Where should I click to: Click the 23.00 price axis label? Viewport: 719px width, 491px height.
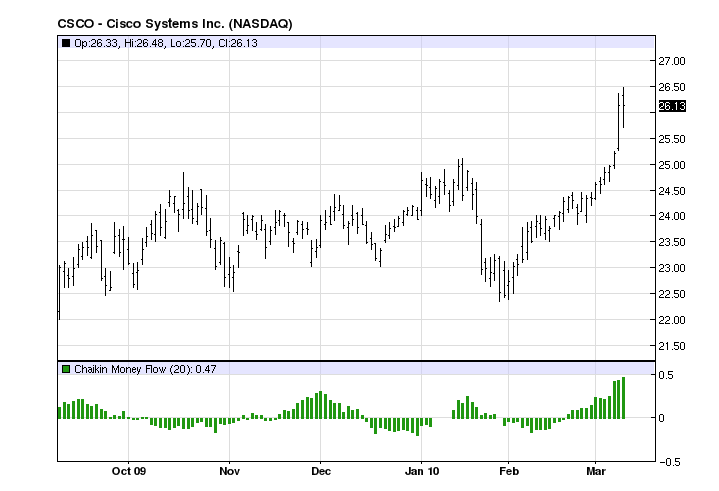(x=672, y=268)
